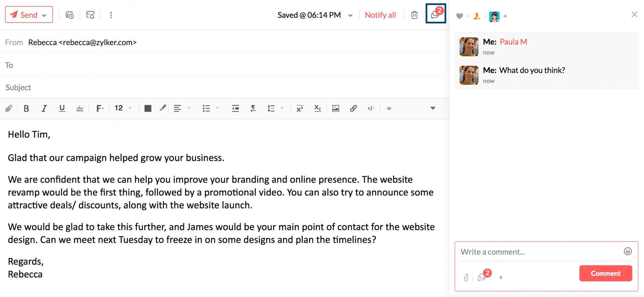Open the HTML code insert tool
644x297 pixels.
coord(371,109)
